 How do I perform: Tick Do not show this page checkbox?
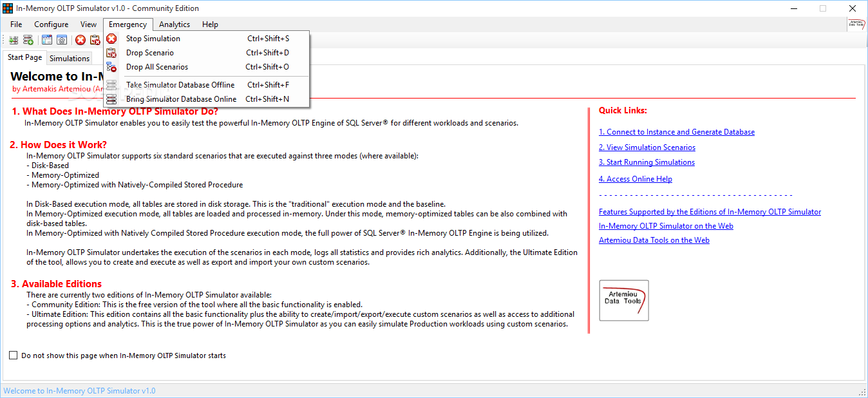(14, 355)
